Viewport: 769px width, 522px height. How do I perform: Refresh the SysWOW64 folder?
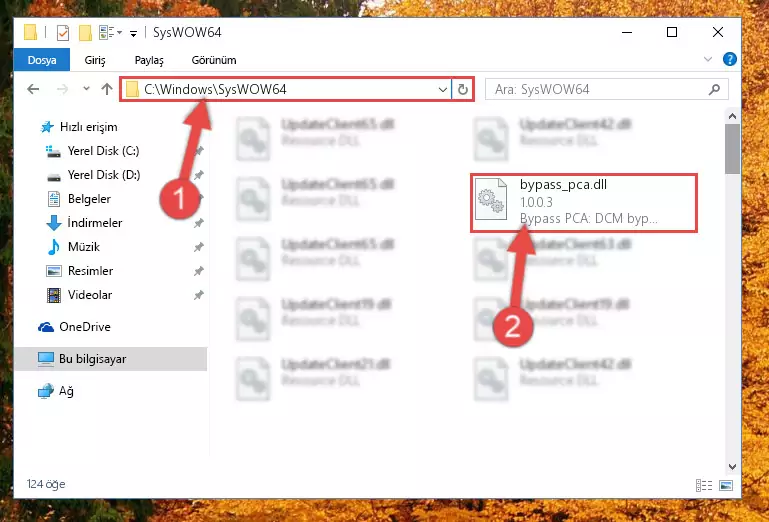coord(462,89)
